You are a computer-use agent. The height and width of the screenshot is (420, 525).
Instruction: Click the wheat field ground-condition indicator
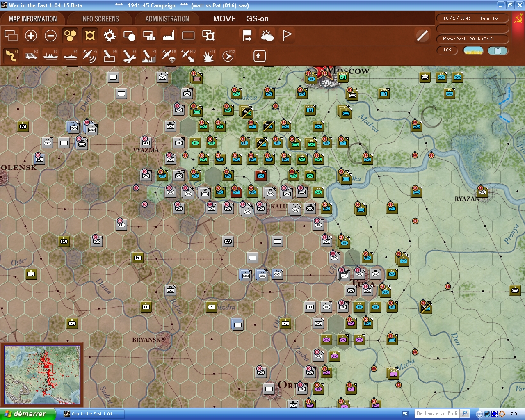[x=473, y=50]
